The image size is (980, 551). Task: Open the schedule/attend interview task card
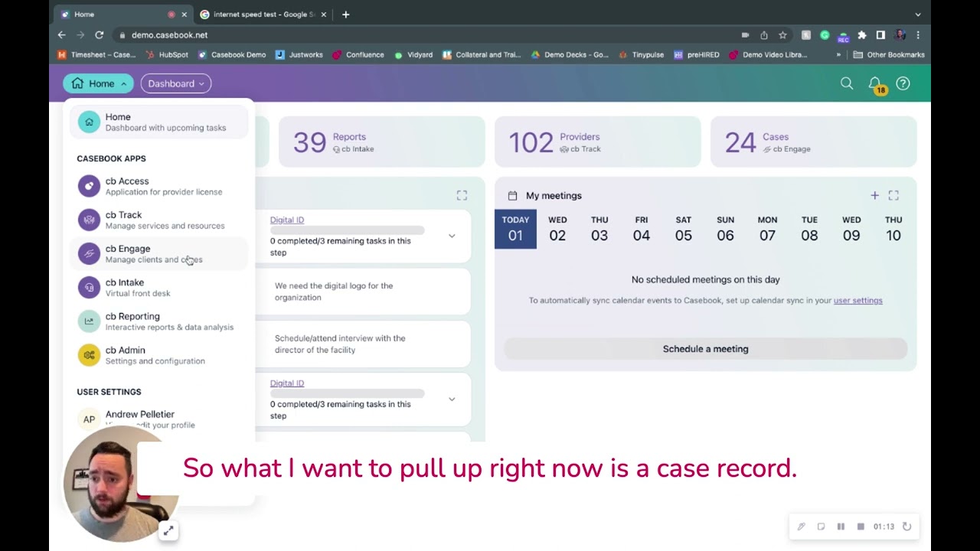click(x=363, y=344)
